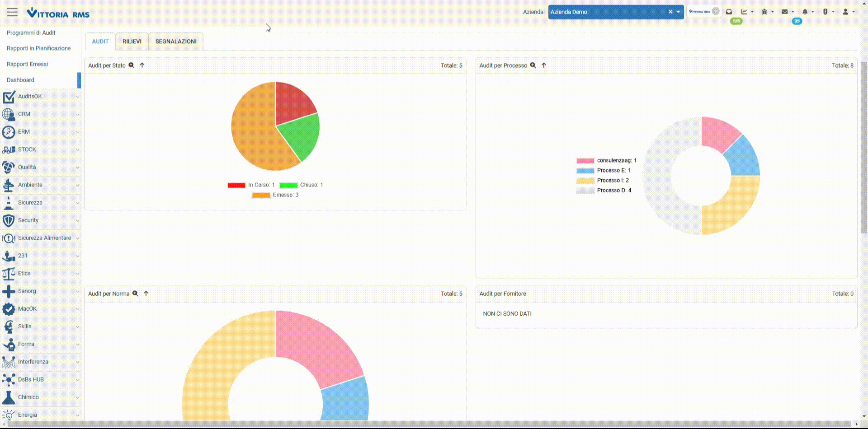Click the MacOK badge icon in sidebar
Image resolution: width=868 pixels, height=429 pixels.
[9, 309]
